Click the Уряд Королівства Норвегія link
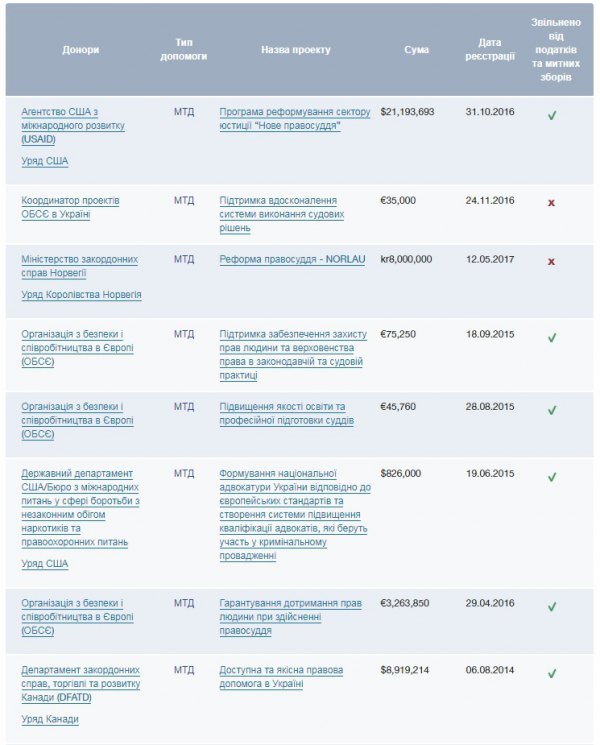The height and width of the screenshot is (745, 600). 81,295
